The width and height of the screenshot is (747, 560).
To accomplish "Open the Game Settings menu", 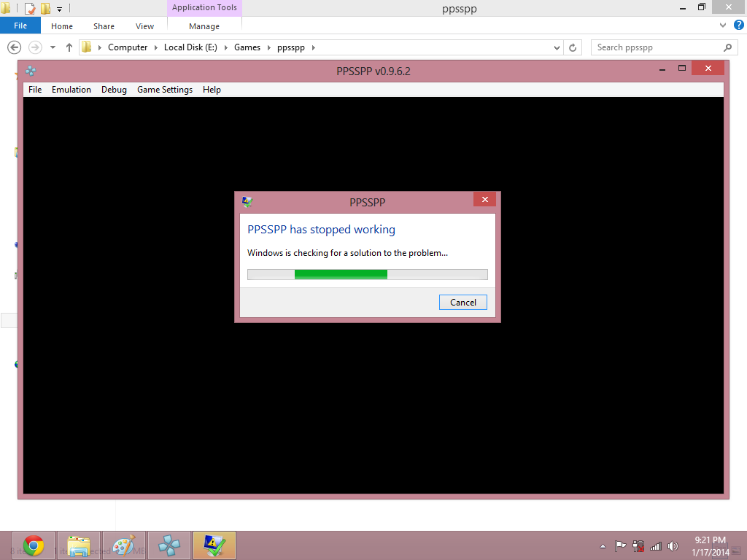I will point(165,90).
